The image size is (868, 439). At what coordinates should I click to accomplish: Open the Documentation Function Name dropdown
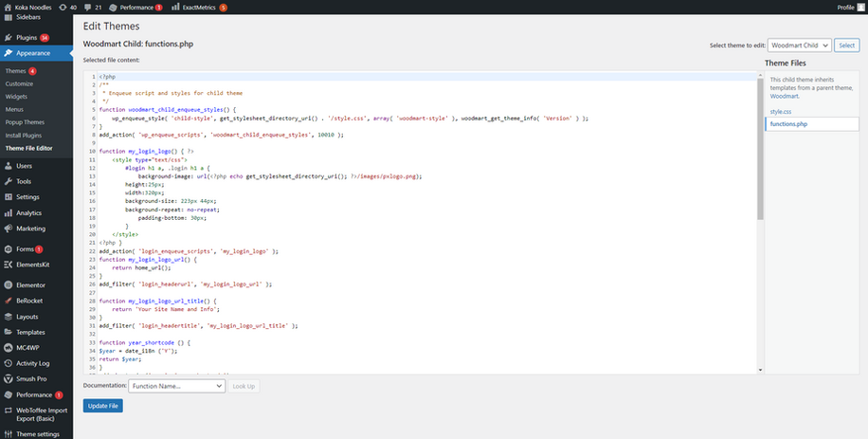point(176,386)
